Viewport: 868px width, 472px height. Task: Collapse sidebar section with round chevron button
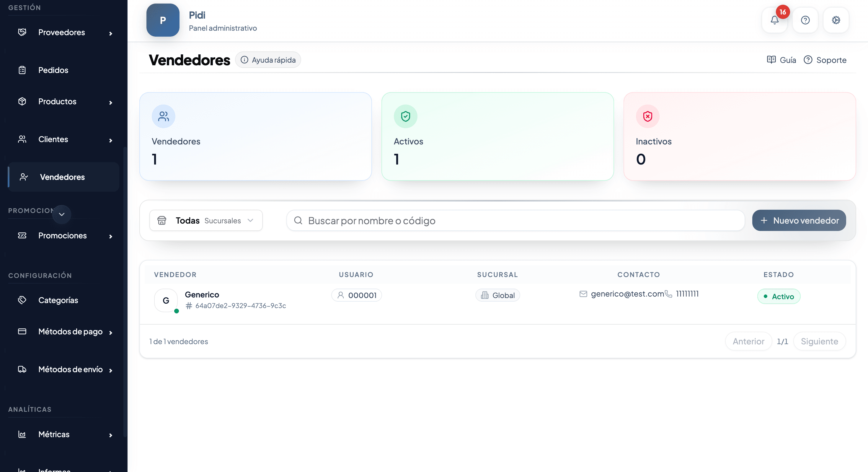click(62, 214)
